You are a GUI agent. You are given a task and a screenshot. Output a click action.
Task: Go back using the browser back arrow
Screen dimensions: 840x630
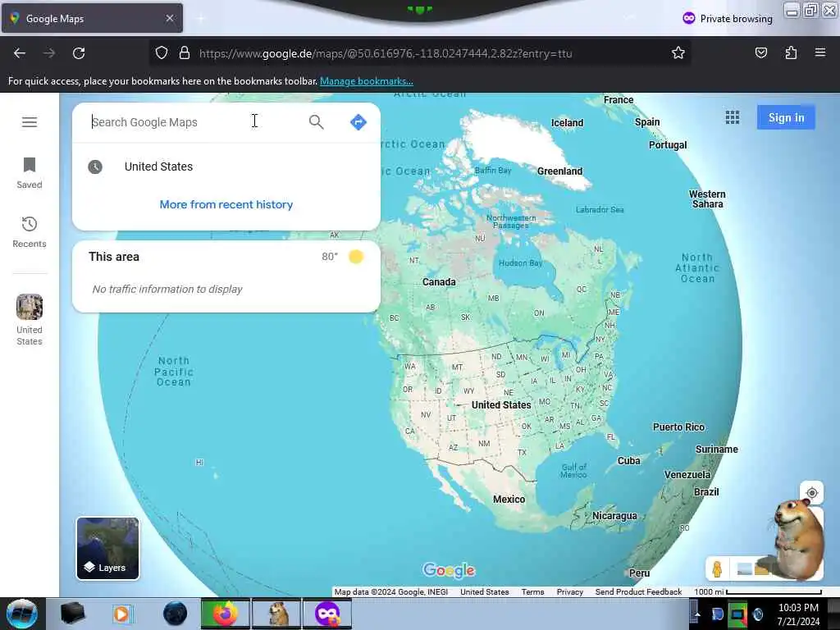pos(20,53)
